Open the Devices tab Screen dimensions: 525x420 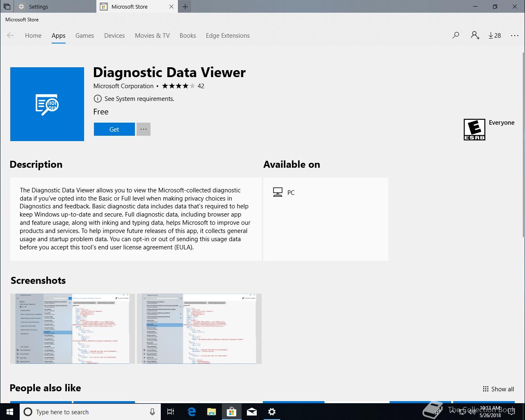click(x=114, y=36)
